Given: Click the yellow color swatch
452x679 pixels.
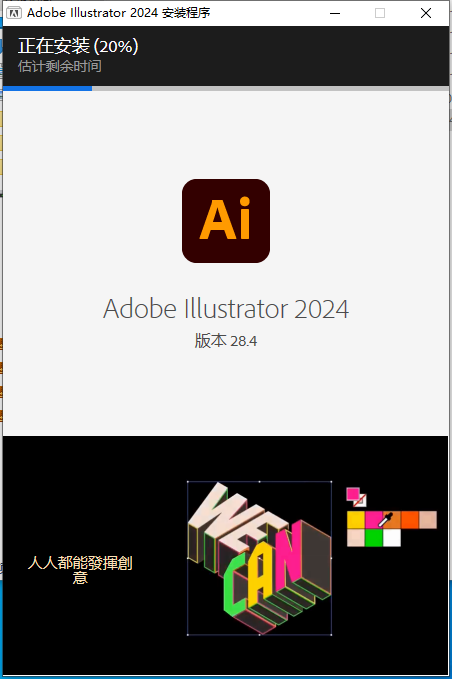Looking at the screenshot, I should click(x=356, y=520).
